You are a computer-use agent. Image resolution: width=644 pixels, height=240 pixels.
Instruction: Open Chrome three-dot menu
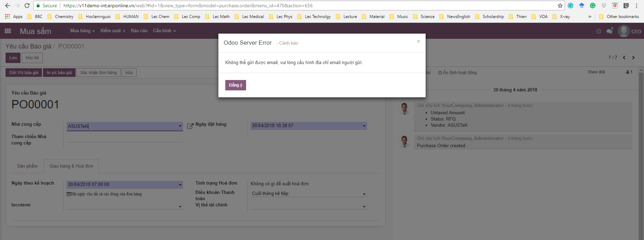pyautogui.click(x=637, y=6)
